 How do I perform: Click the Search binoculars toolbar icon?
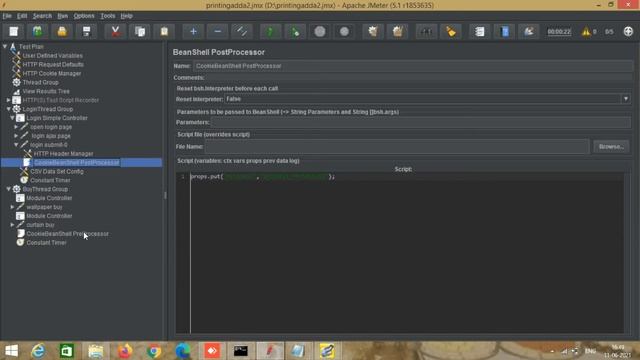426,31
